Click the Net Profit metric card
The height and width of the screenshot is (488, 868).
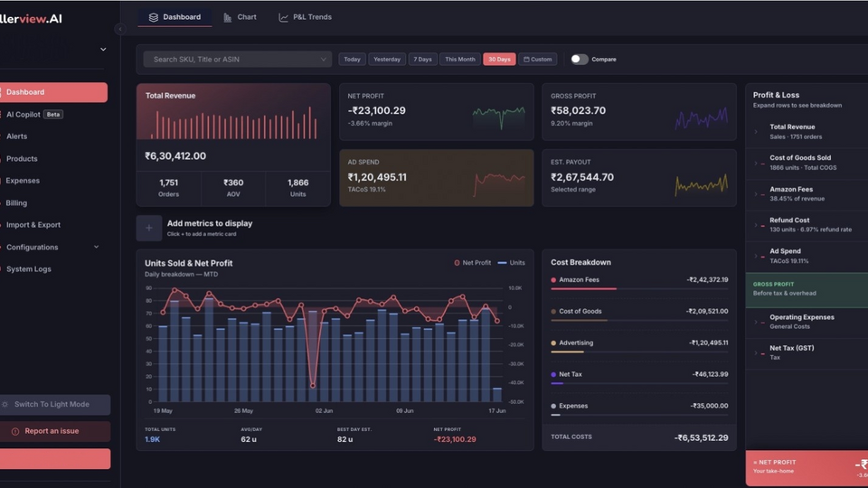[x=436, y=112]
